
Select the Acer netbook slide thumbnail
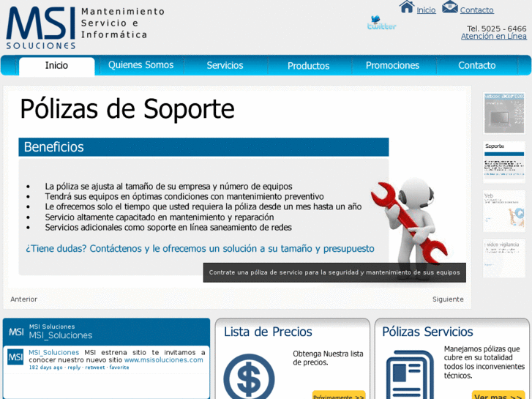[504, 113]
